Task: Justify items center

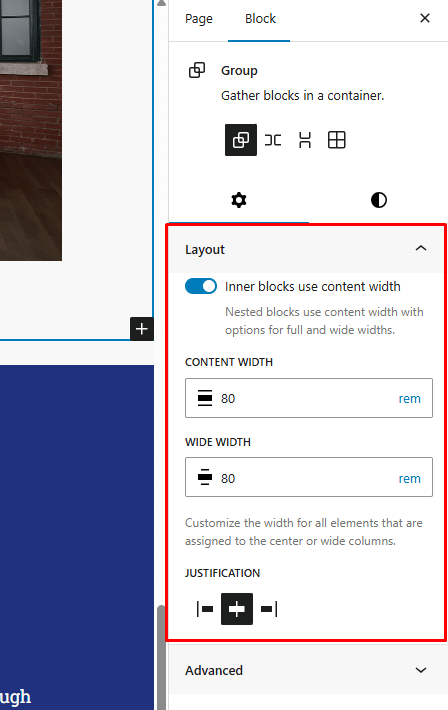Action: (237, 609)
